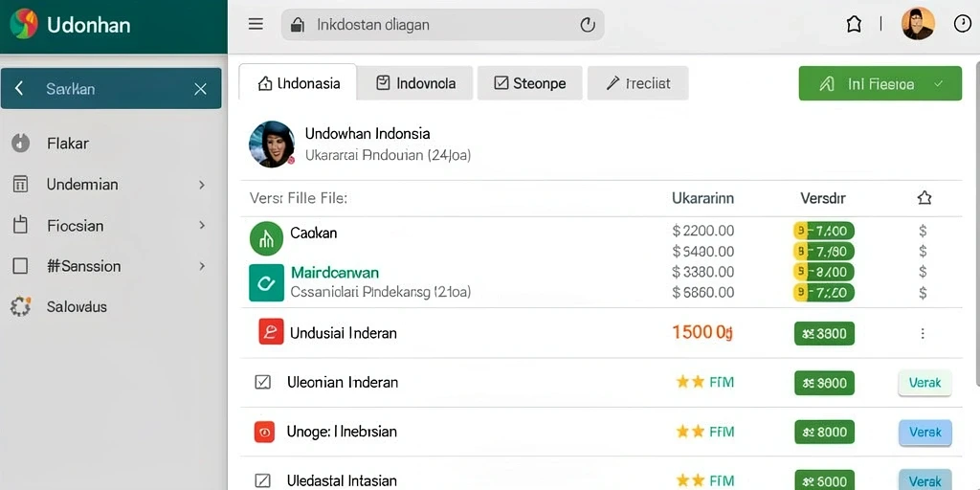Click the red Unoge Inebisian icon
Screen dimensions: 980x490
coord(264,432)
